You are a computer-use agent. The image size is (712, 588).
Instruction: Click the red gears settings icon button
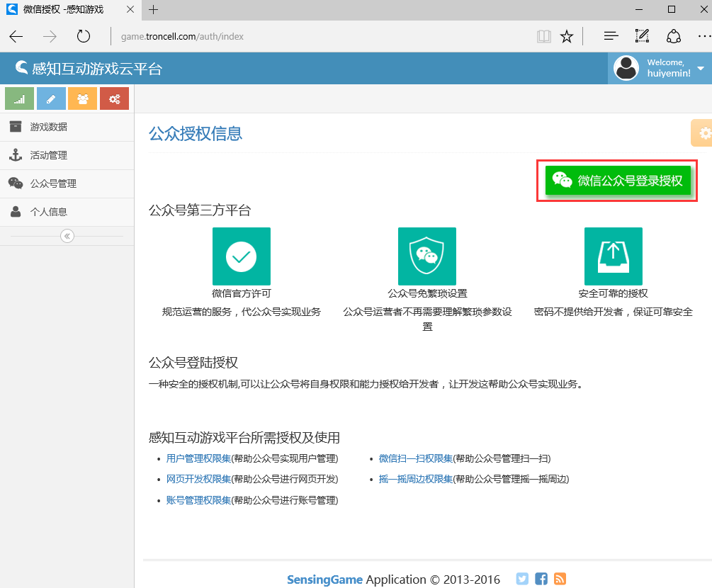point(115,98)
